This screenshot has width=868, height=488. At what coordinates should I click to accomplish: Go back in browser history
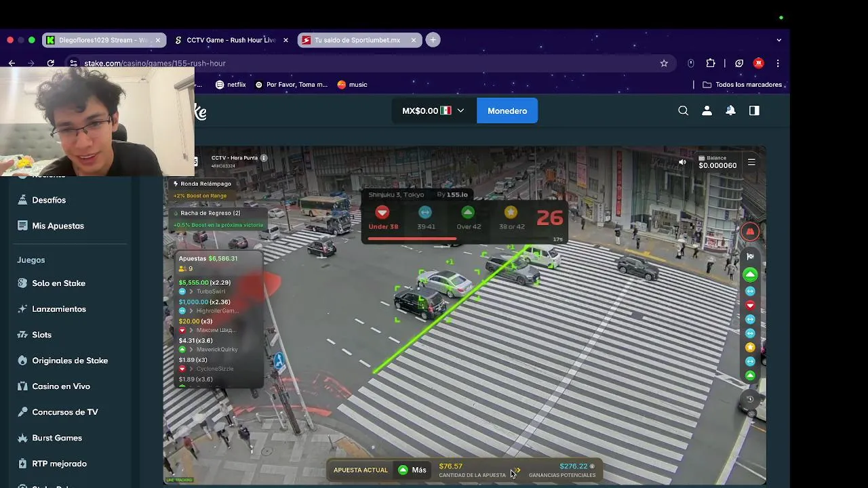(12, 63)
